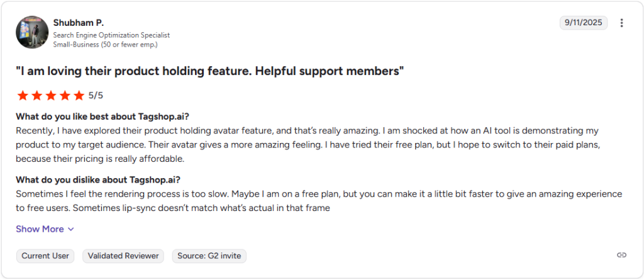Image resolution: width=644 pixels, height=279 pixels.
Task: Open the three-dot options menu
Action: pos(621,23)
